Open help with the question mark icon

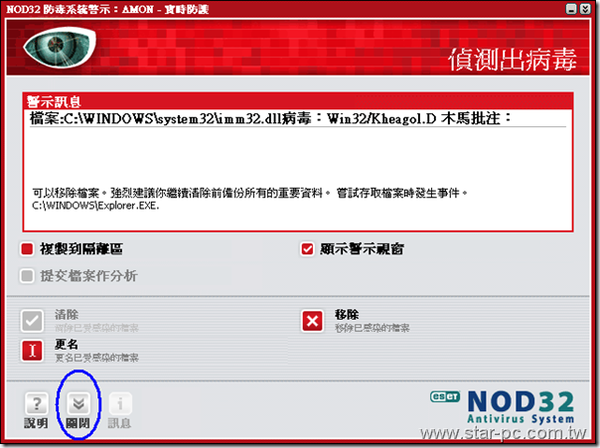(36, 404)
